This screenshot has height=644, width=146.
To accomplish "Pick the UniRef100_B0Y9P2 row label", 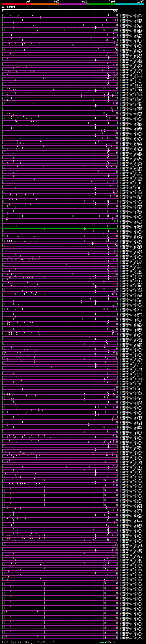I will 131,170.
